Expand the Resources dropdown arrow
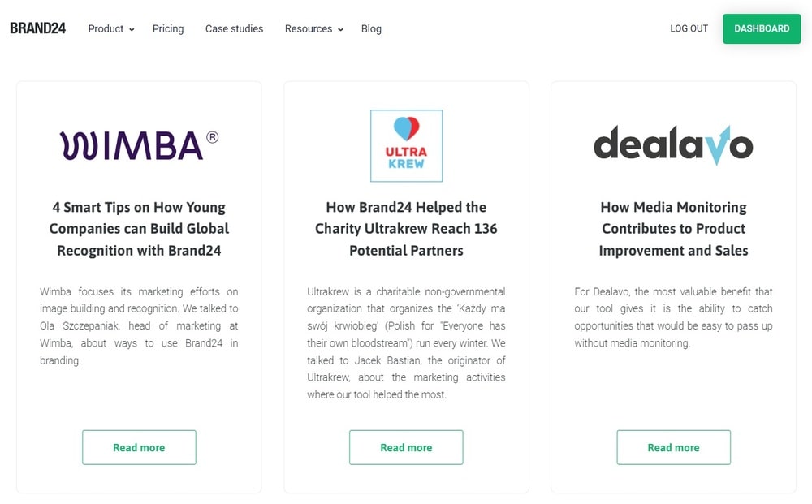 [341, 30]
